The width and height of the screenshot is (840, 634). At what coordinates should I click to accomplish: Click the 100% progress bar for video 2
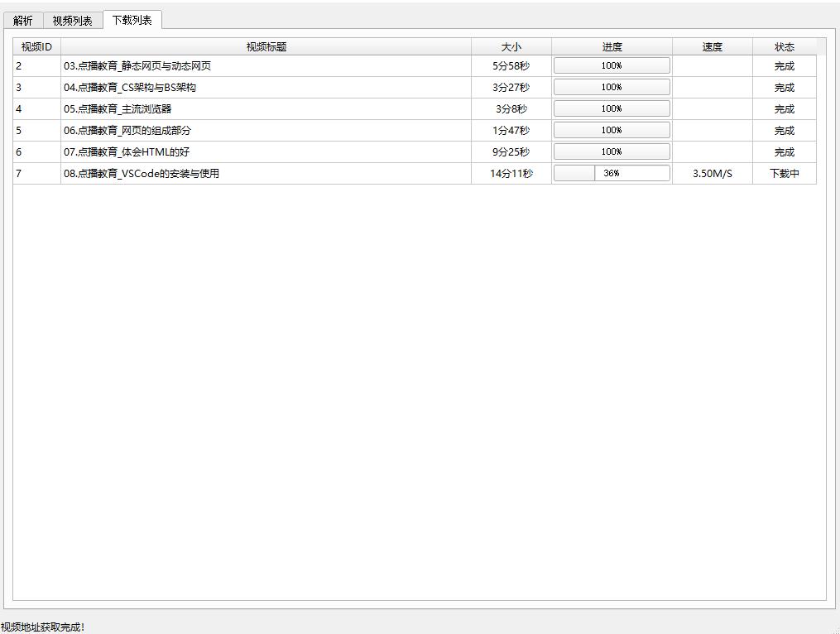tap(612, 65)
